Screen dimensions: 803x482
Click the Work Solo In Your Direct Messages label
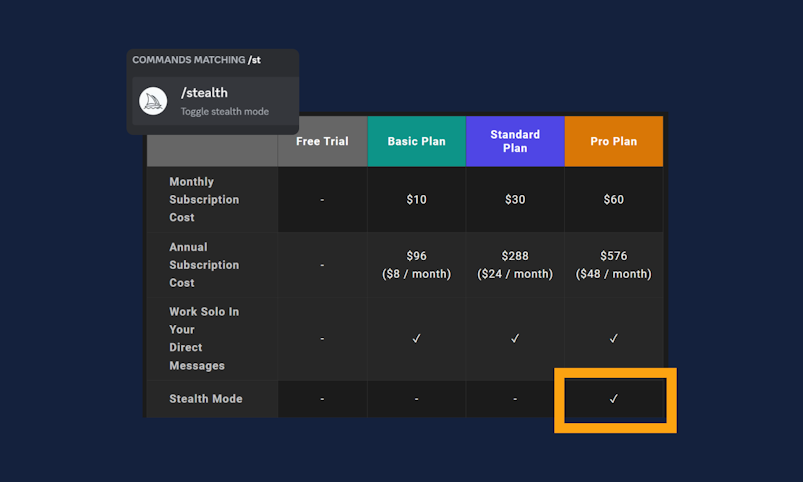(204, 339)
